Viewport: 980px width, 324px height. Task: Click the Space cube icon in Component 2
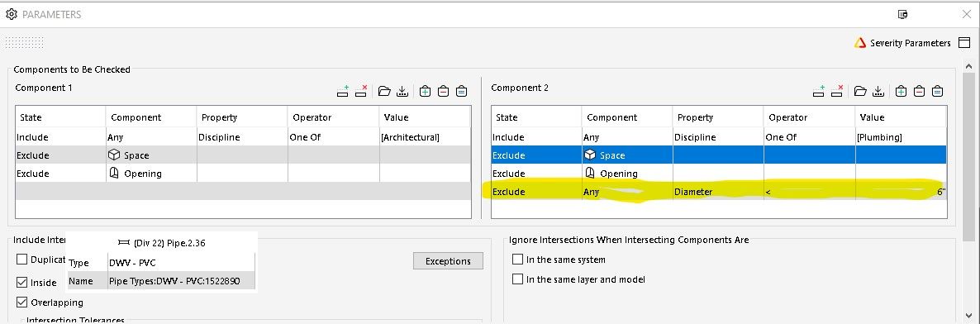point(590,155)
